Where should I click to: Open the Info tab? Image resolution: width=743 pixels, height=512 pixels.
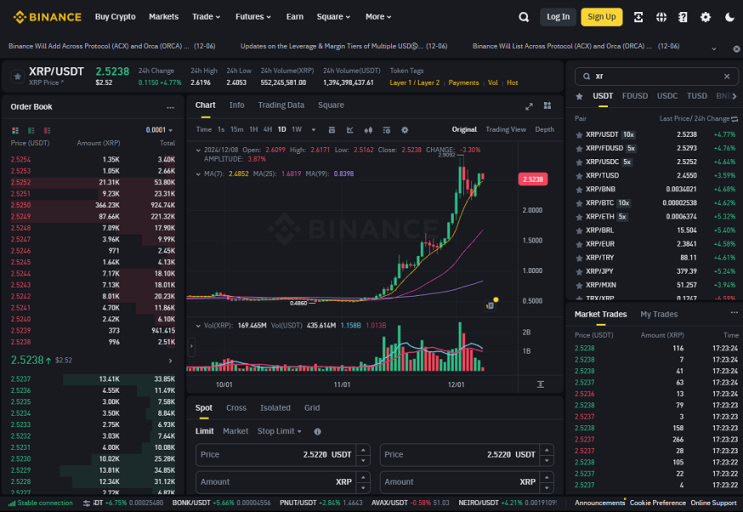point(236,105)
